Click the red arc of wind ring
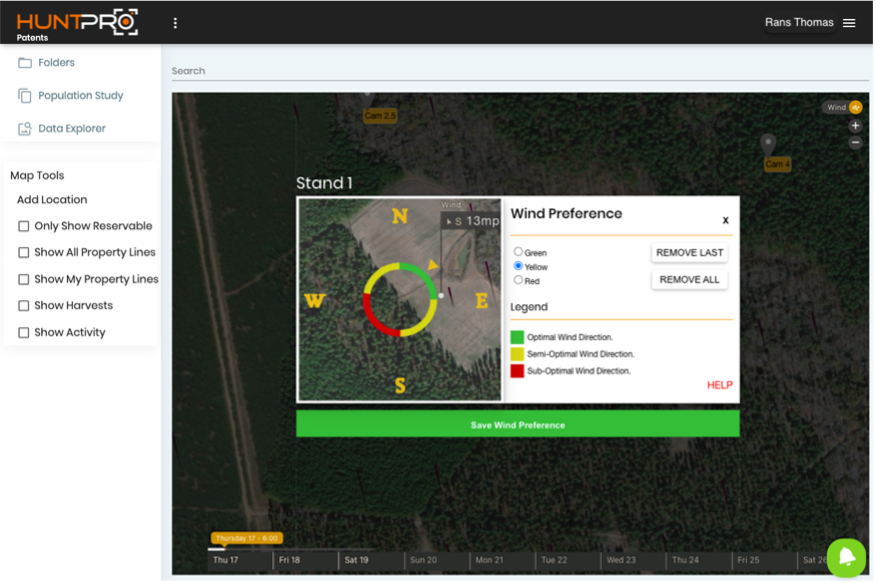The height and width of the screenshot is (583, 876). [x=375, y=322]
